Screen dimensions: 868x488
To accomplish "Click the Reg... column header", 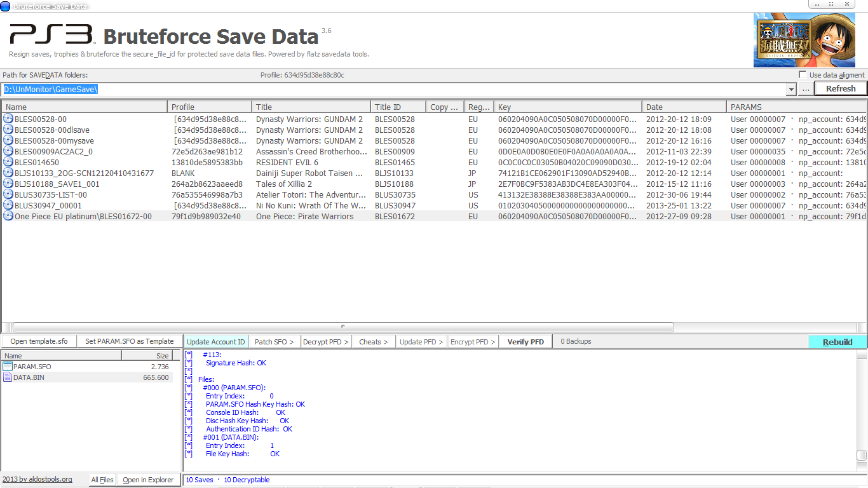I will click(478, 107).
